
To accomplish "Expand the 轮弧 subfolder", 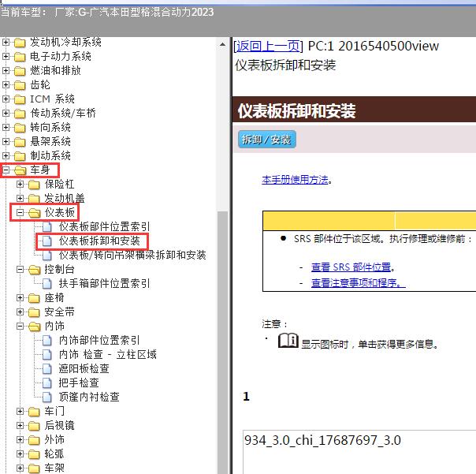I will click(20, 453).
